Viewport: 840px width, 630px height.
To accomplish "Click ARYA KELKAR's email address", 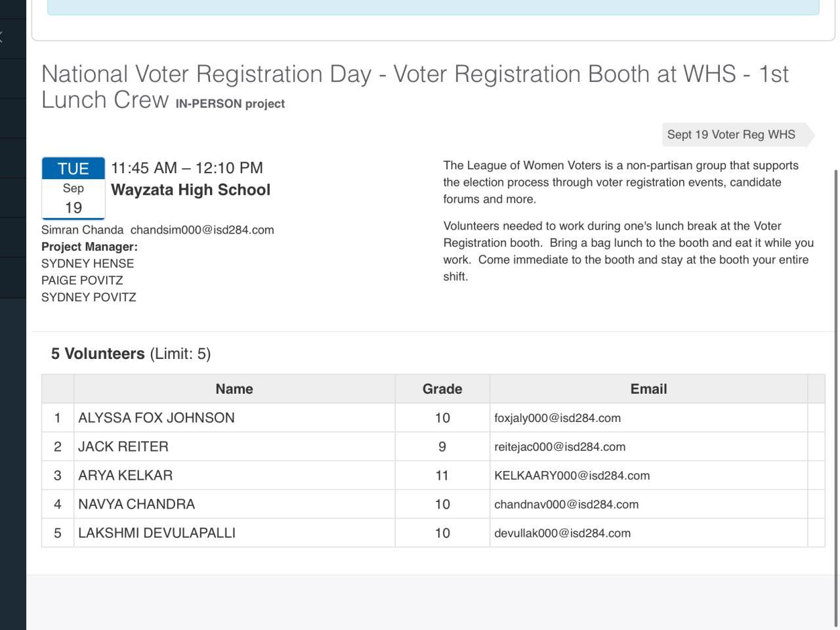I will click(x=572, y=476).
